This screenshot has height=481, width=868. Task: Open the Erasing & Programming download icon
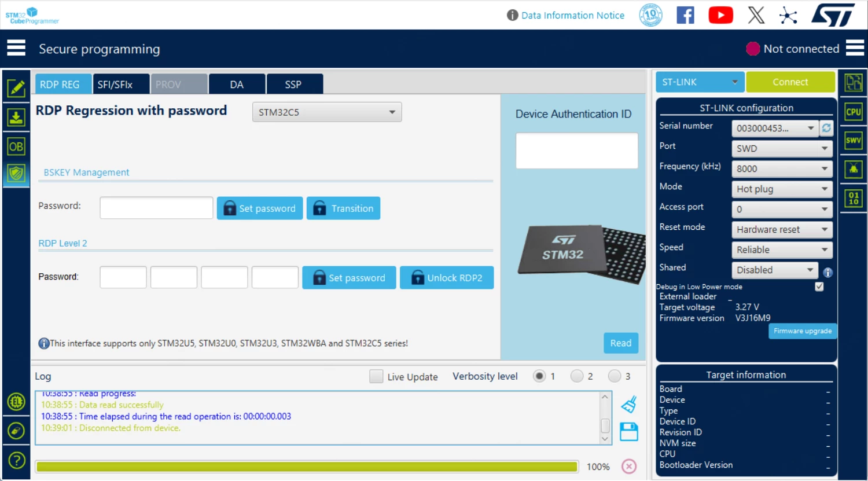[x=16, y=118]
